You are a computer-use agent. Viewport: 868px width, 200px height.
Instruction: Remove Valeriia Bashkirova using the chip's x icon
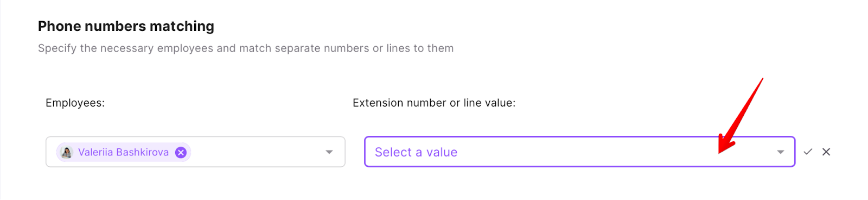point(181,152)
